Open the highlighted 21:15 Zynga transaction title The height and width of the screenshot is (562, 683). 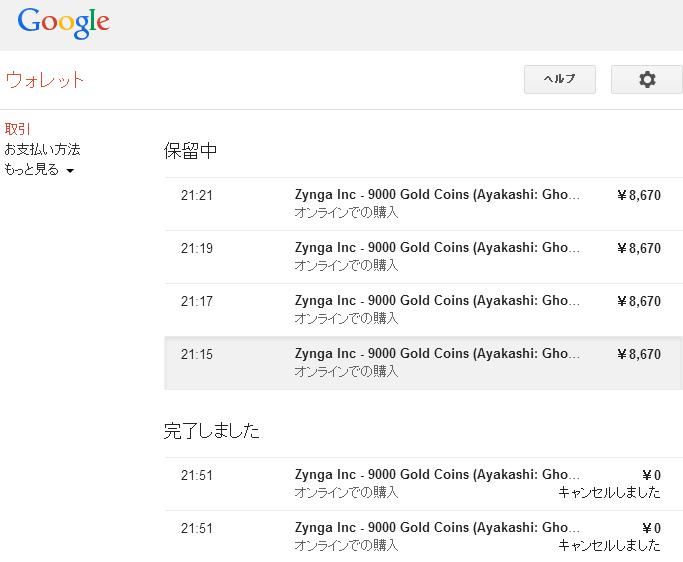click(x=437, y=354)
